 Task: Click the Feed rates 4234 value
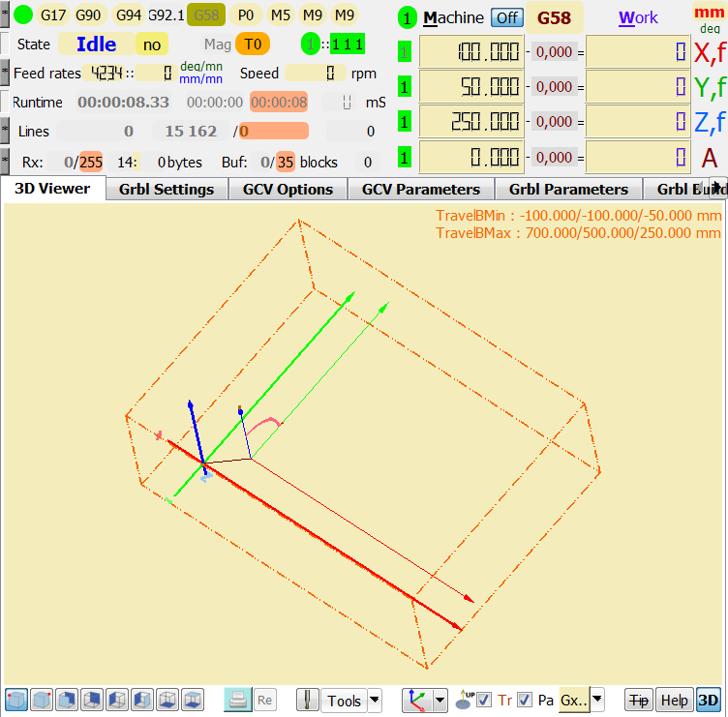tap(106, 73)
